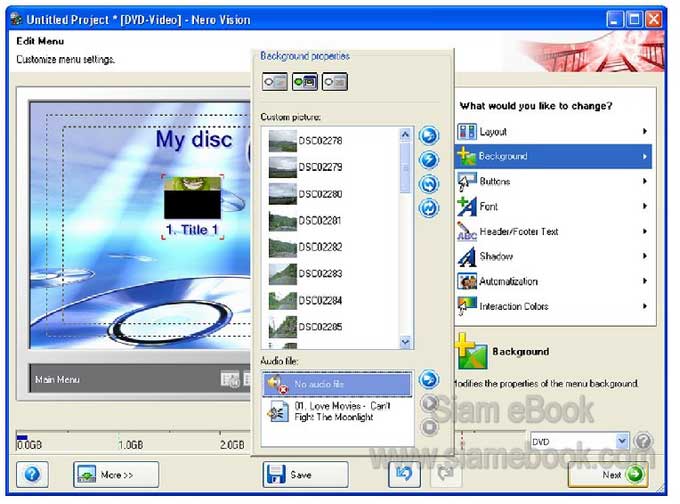The image size is (680, 504).
Task: Expand the Automatization submenu arrow
Action: point(645,281)
